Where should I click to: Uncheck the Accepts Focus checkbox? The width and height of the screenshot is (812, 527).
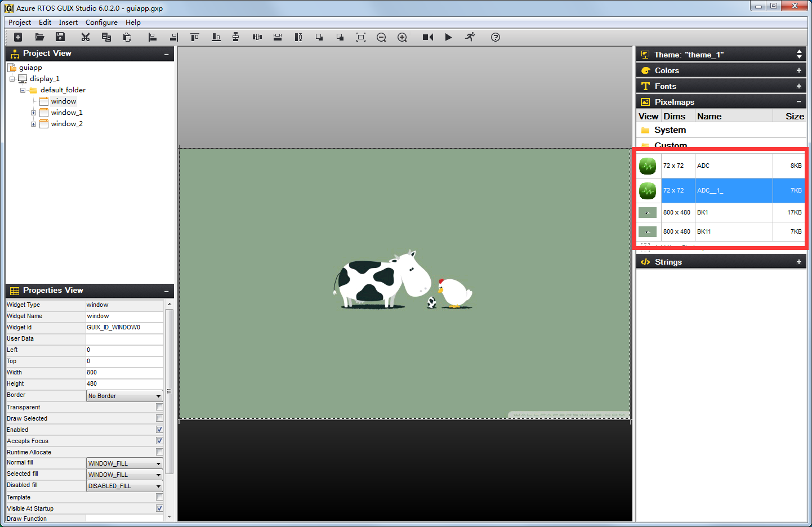pyautogui.click(x=159, y=441)
